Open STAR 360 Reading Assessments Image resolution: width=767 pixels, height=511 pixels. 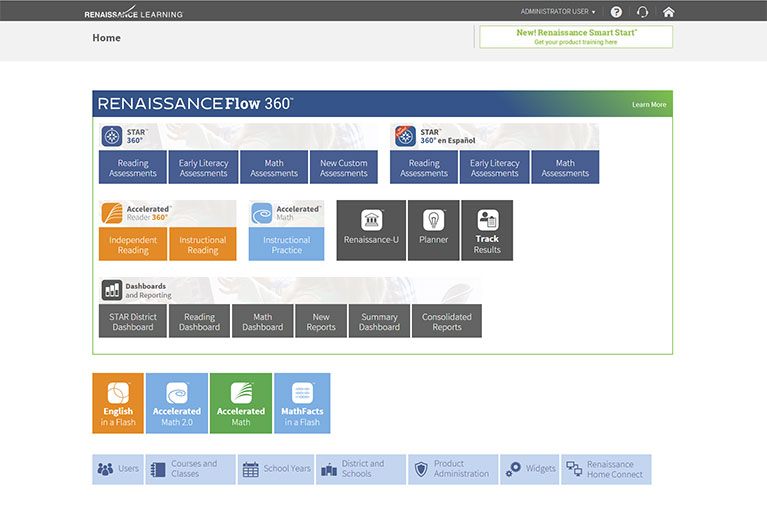133,167
